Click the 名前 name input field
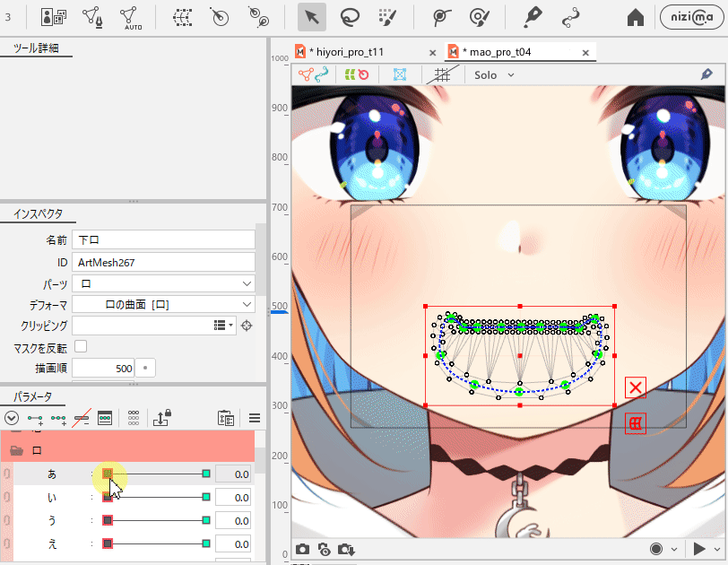 click(x=165, y=240)
